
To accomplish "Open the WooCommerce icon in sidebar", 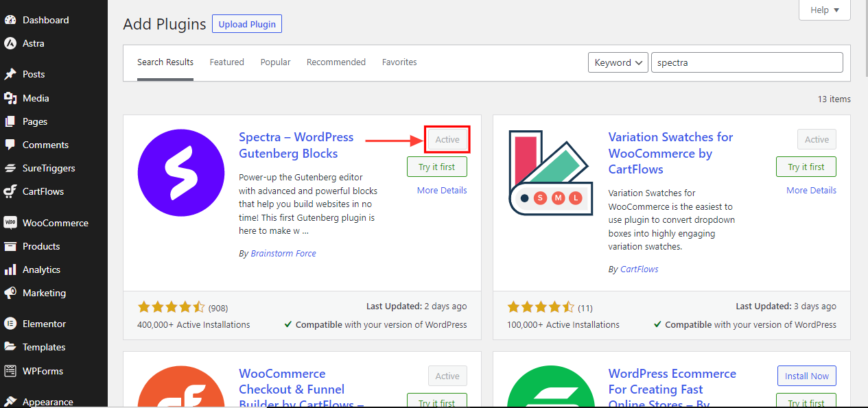I will tap(10, 223).
